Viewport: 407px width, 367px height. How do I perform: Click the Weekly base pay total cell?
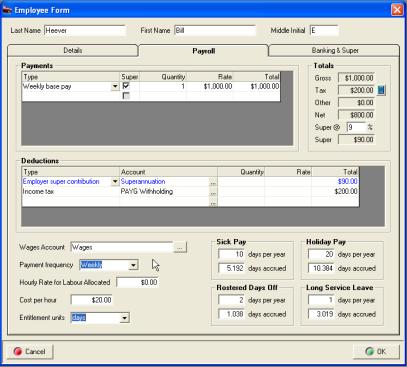[257, 87]
